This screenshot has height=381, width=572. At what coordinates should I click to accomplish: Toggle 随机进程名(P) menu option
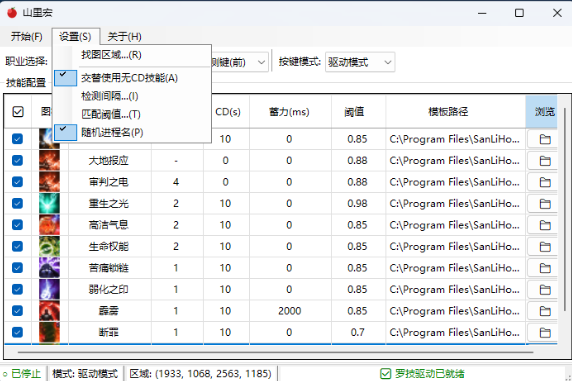[x=132, y=132]
